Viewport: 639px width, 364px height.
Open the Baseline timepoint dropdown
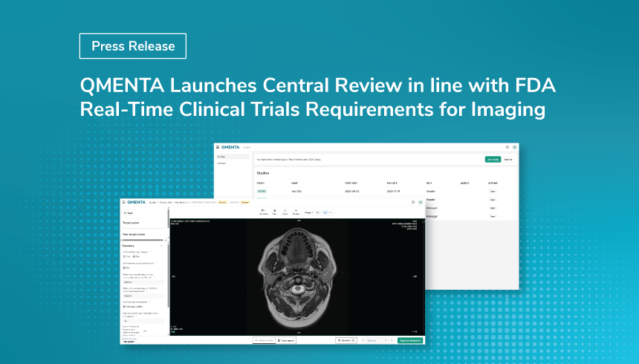tap(377, 340)
